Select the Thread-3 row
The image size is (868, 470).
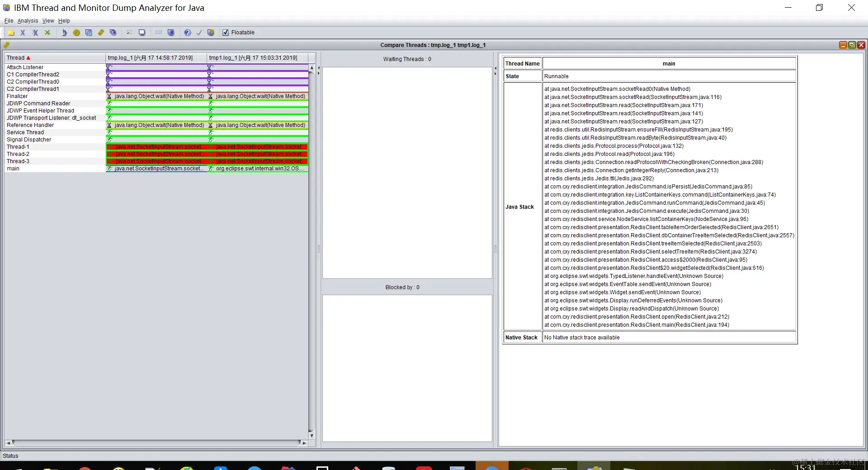pos(55,161)
